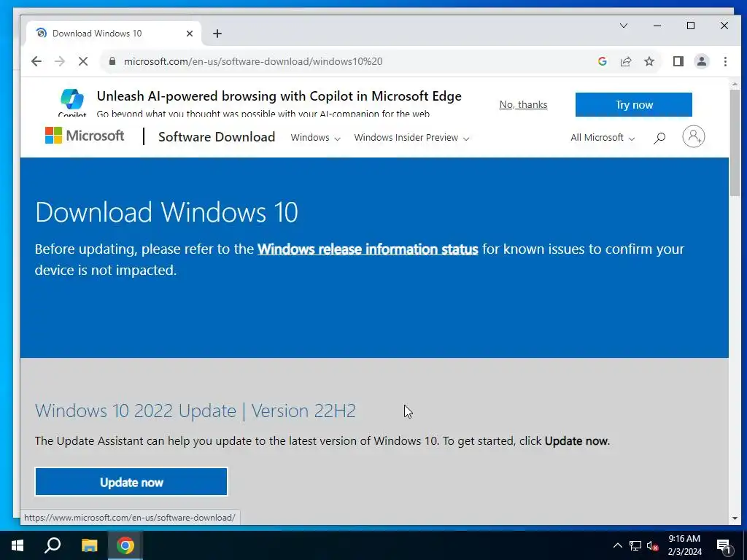Open Windows release information status link
The image size is (747, 560).
click(368, 249)
